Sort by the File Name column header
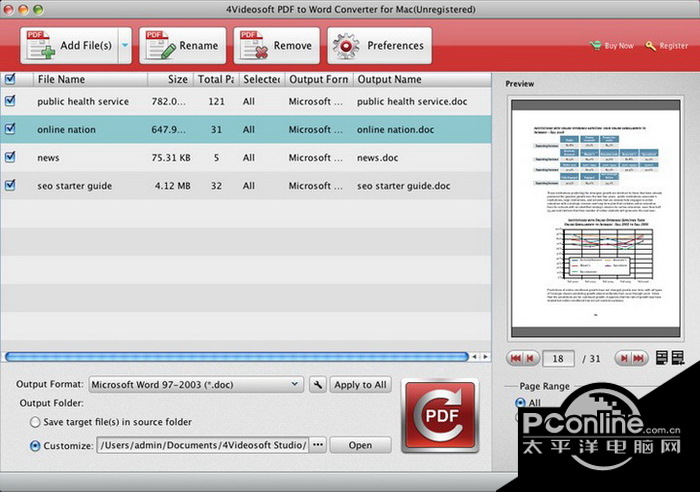Screen dimensions: 700x492 pyautogui.click(x=90, y=79)
